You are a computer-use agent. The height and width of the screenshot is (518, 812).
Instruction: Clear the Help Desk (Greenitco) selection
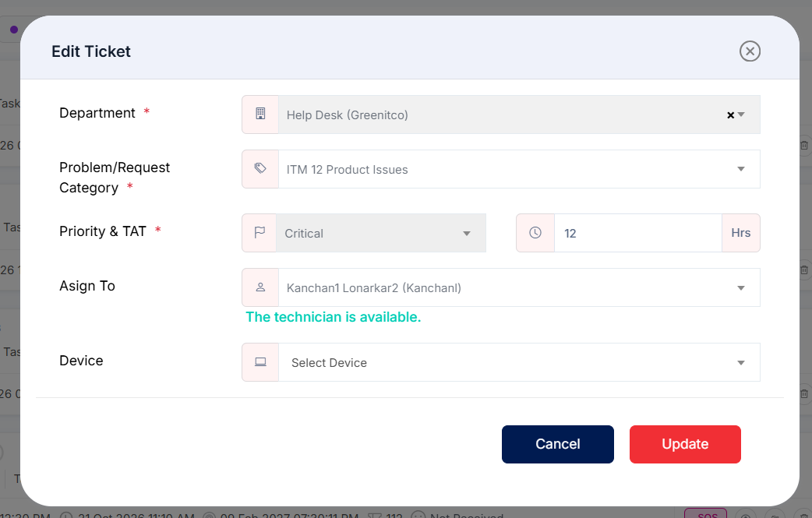click(730, 115)
